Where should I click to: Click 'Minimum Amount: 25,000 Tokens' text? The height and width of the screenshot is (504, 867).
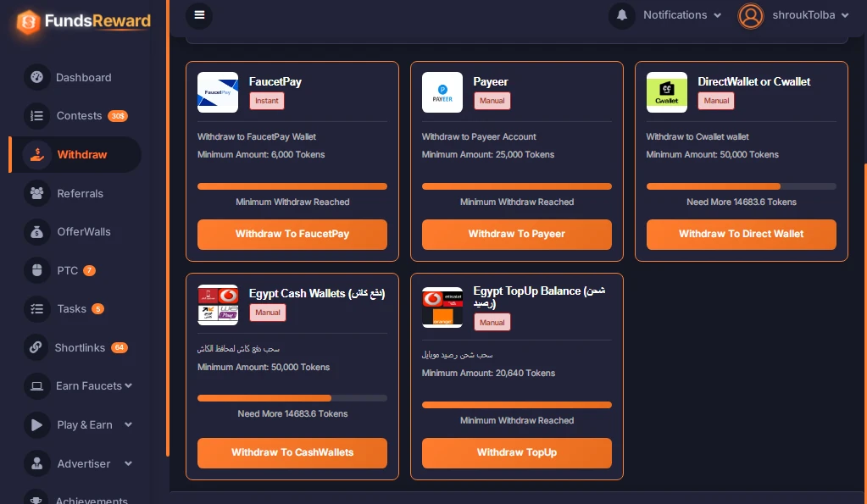pyautogui.click(x=487, y=155)
